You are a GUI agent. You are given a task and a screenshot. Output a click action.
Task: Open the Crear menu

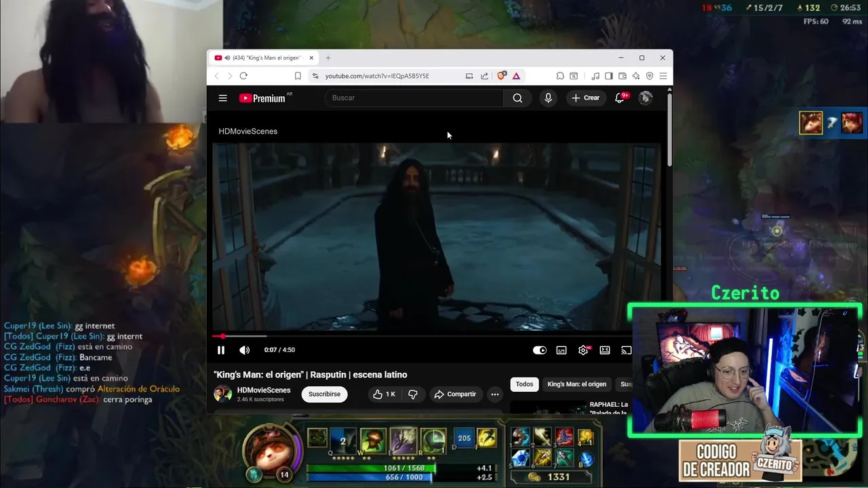(x=586, y=98)
